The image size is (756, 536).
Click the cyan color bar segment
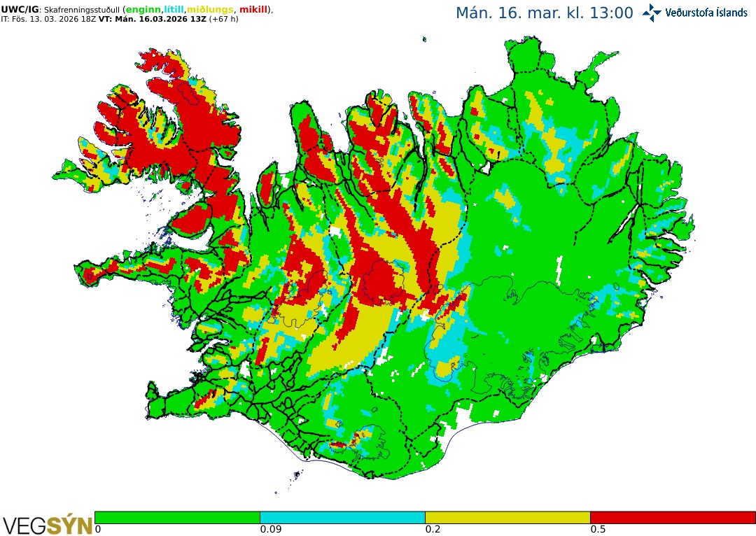coord(342,517)
